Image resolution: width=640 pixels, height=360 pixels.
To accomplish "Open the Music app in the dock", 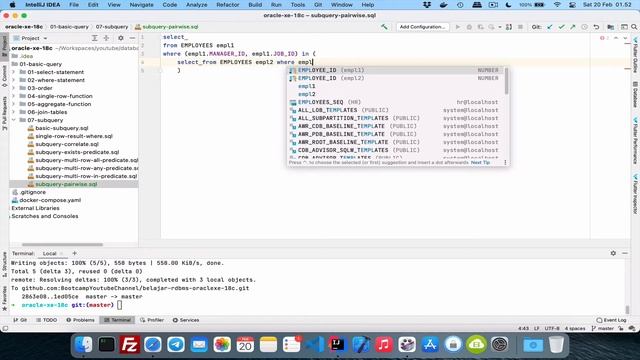I will 384,344.
